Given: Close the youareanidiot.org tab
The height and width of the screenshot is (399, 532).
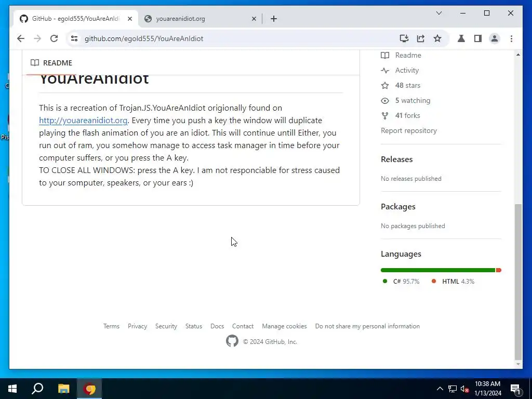Looking at the screenshot, I should [254, 19].
